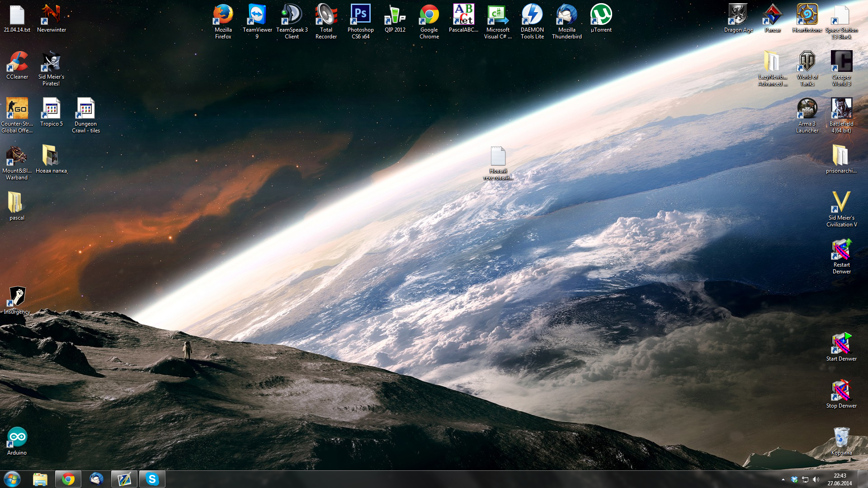Select the 21.04.14.txt file icon
868x488 pixels.
[x=17, y=18]
